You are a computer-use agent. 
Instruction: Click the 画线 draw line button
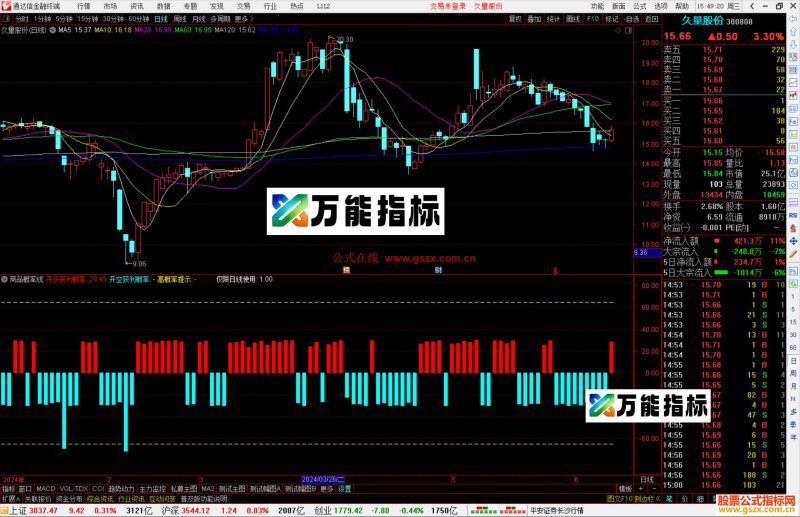[573, 19]
